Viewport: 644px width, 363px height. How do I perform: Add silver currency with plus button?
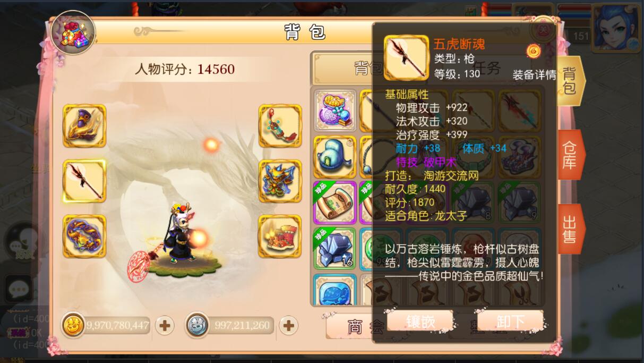point(288,325)
